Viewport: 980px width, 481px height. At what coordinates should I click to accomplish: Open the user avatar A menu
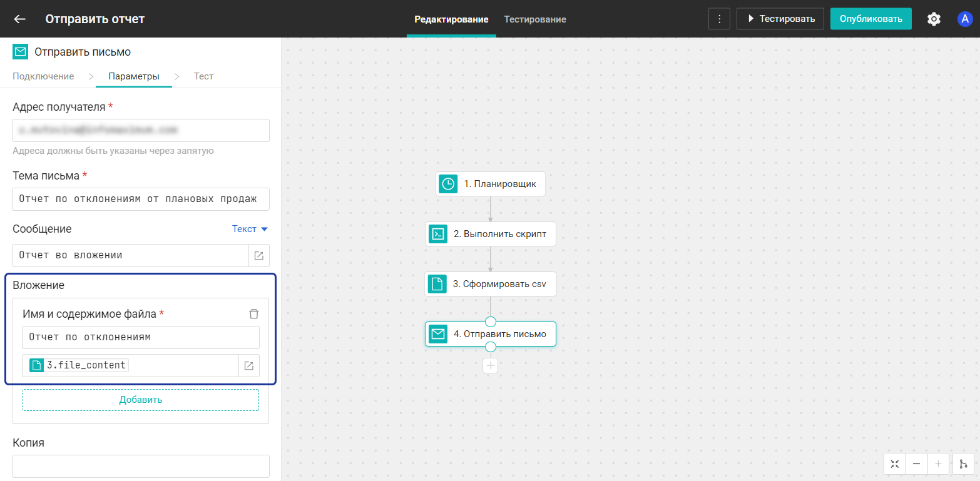965,19
